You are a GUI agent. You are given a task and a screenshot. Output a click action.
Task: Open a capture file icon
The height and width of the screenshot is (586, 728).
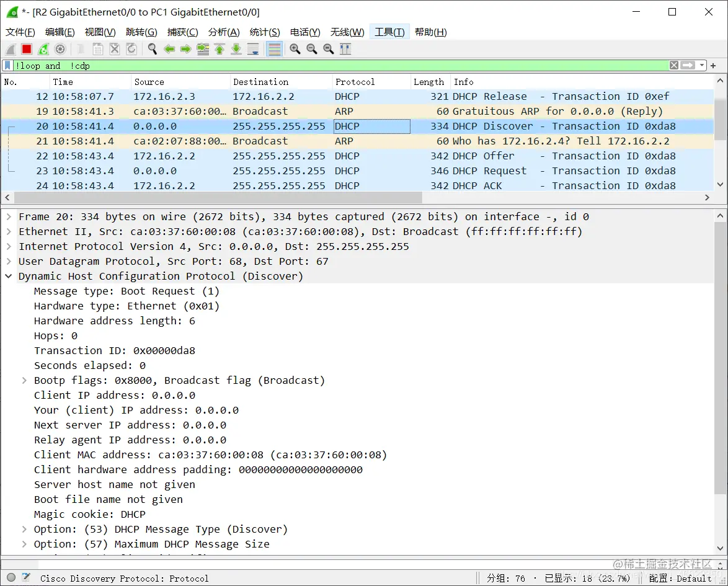coord(81,49)
